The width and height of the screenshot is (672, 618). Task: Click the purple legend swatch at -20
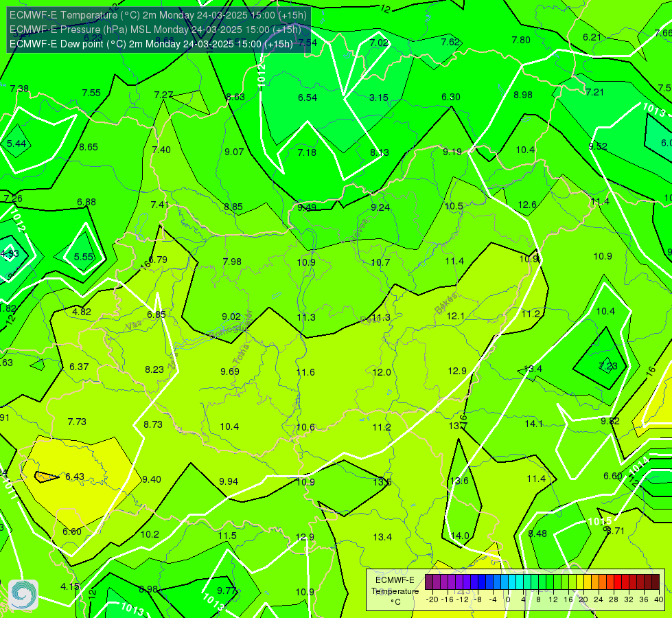point(429,582)
